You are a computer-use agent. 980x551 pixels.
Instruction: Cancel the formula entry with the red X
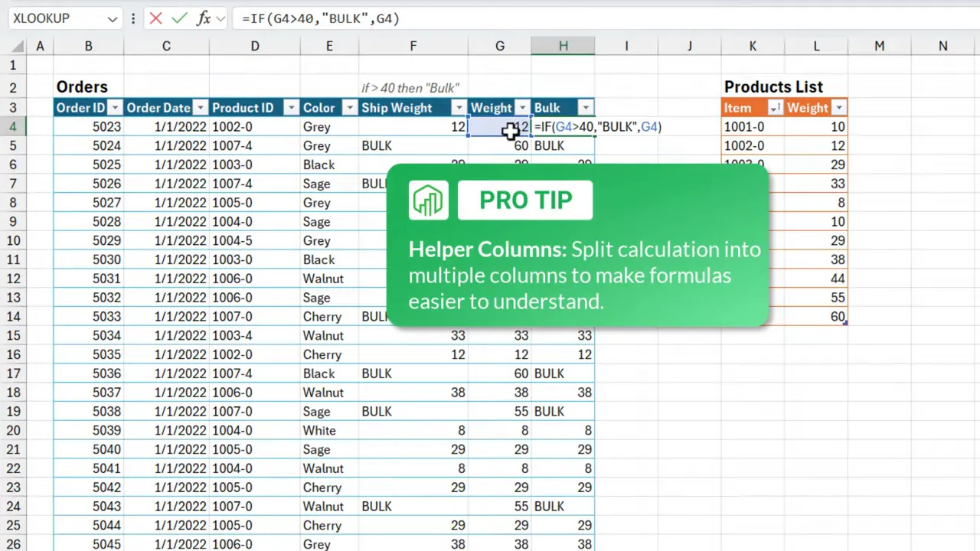[x=155, y=18]
